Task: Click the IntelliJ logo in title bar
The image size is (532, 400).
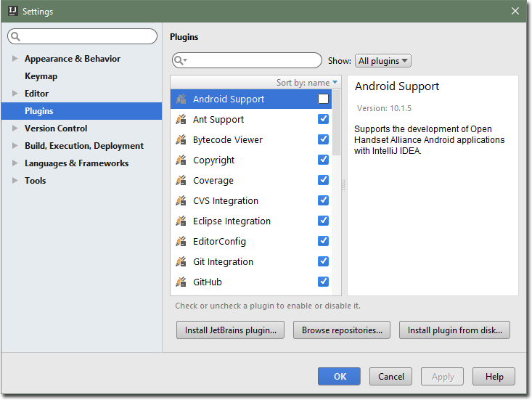Action: pyautogui.click(x=13, y=11)
